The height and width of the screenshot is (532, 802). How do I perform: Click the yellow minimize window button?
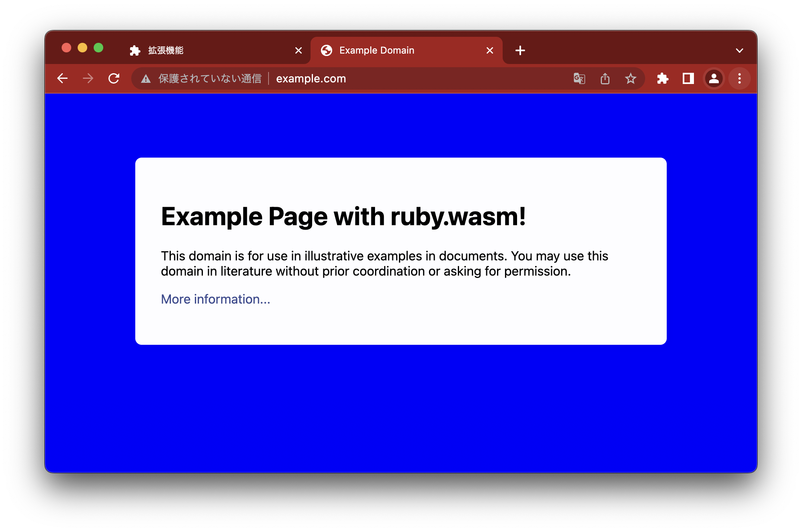(x=82, y=48)
